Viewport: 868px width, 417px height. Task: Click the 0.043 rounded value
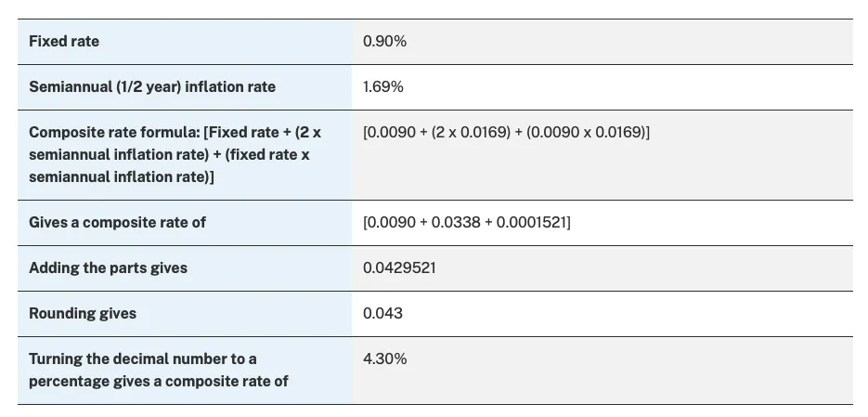(382, 314)
